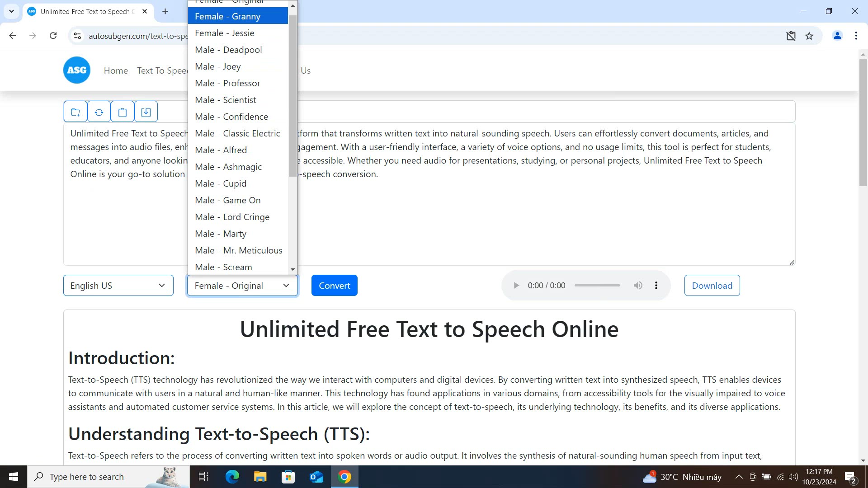Reload the page with refresh icon

[53, 36]
